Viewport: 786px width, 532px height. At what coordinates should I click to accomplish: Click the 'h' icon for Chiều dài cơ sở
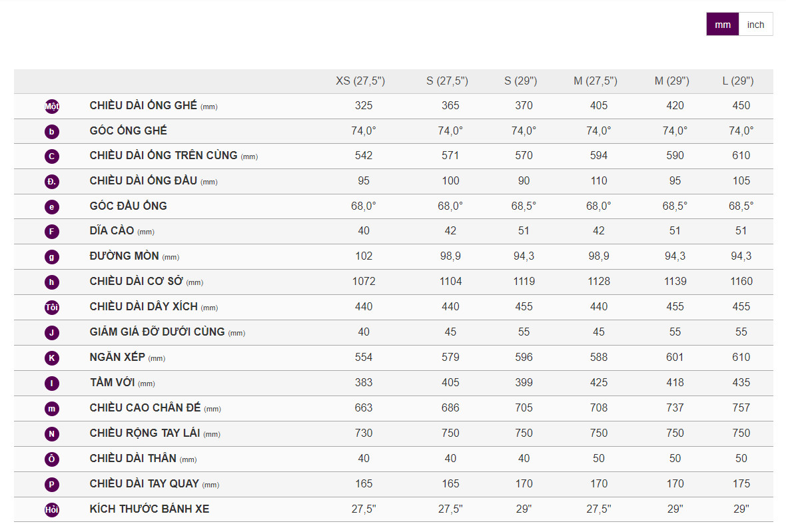coord(52,282)
